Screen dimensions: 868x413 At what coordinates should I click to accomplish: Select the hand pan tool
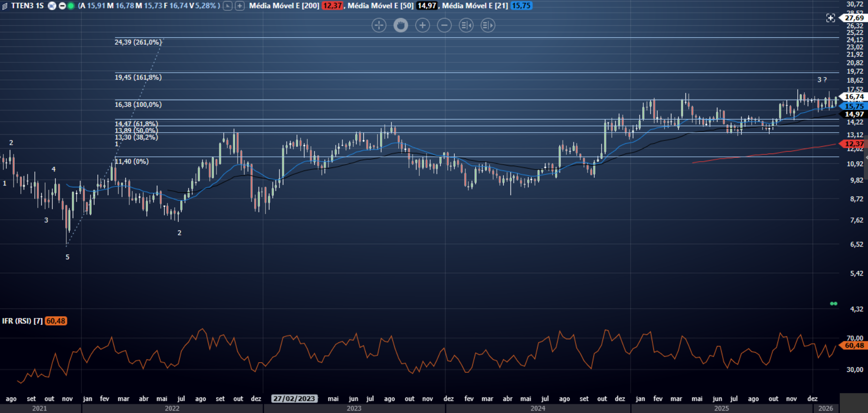[401, 25]
